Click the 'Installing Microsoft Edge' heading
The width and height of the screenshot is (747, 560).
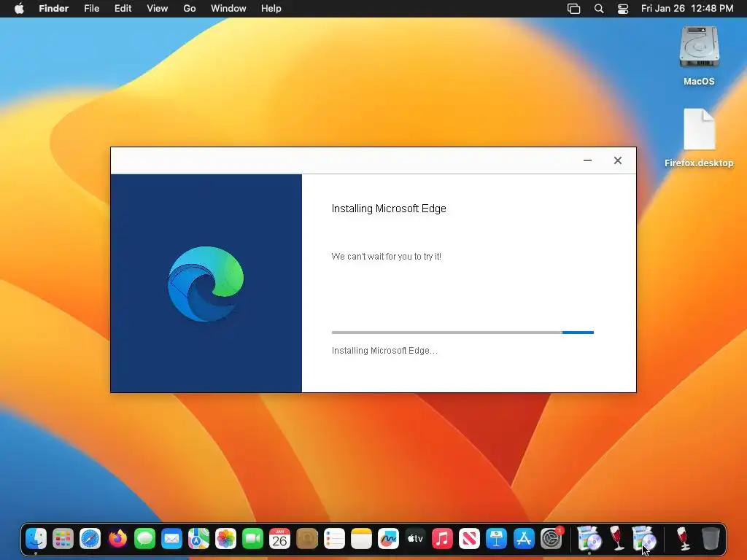click(389, 209)
